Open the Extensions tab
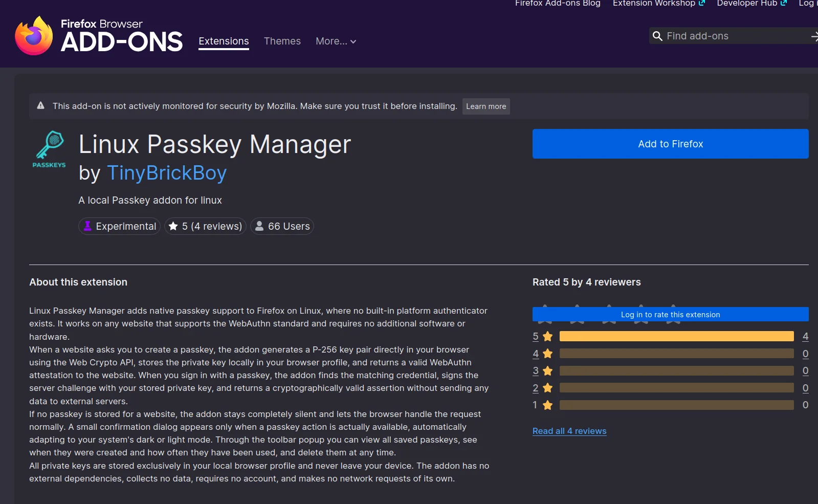The image size is (818, 504). (224, 41)
